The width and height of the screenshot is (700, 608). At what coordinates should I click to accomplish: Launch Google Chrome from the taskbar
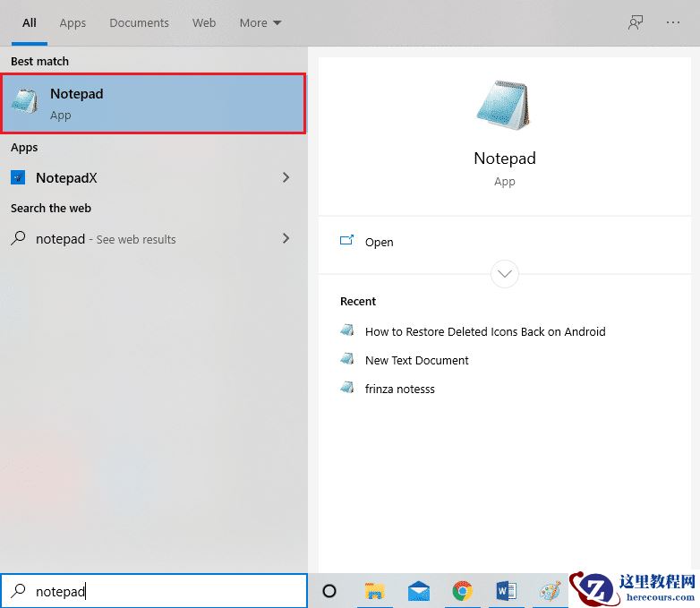coord(463,591)
